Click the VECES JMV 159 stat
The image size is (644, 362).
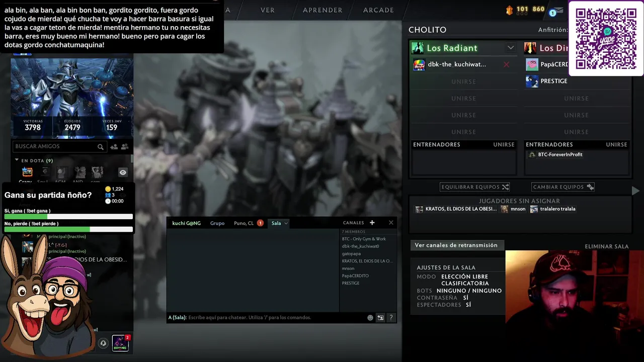pyautogui.click(x=111, y=125)
